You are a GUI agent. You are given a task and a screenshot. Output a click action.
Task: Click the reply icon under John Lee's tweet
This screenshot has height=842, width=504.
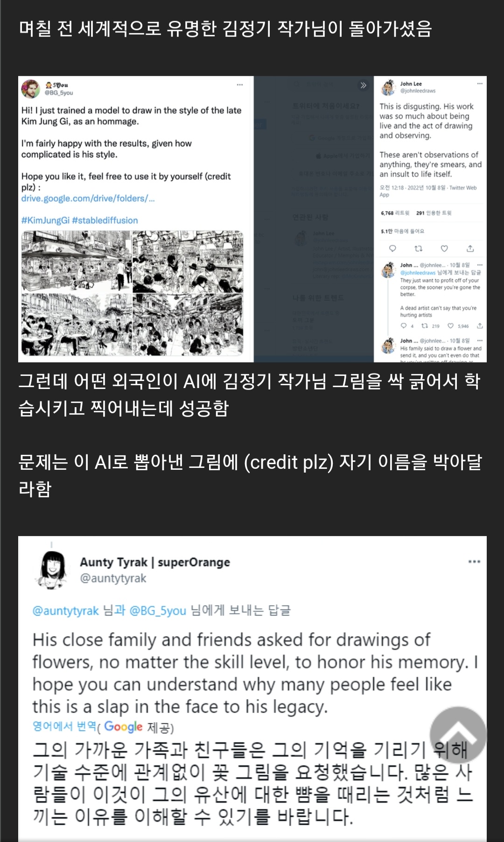(392, 248)
